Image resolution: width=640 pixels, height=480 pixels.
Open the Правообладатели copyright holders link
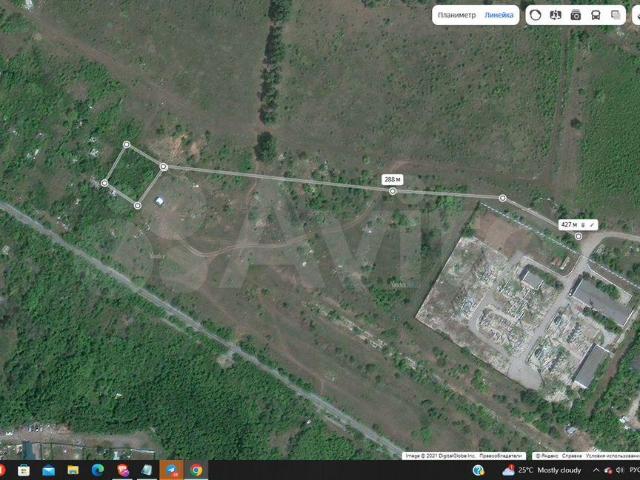[x=501, y=456]
